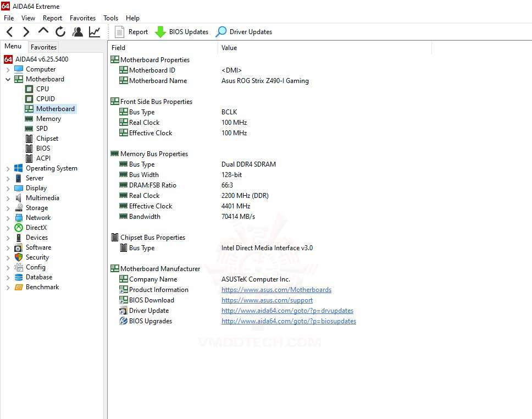Viewport: 532px width, 419px height.
Task: Open the File menu
Action: click(x=9, y=18)
